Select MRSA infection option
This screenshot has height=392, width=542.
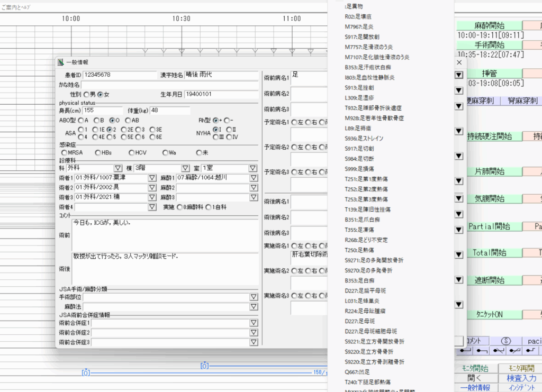(64, 153)
